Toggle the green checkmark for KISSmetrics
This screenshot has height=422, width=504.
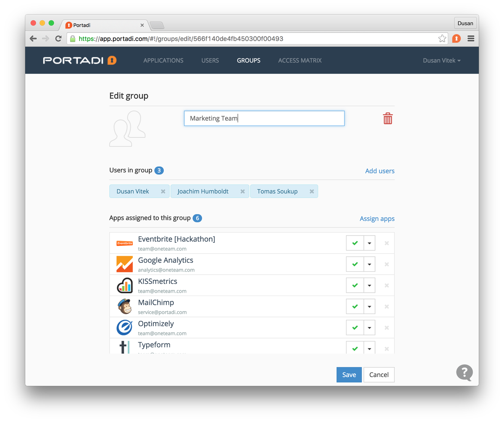355,286
